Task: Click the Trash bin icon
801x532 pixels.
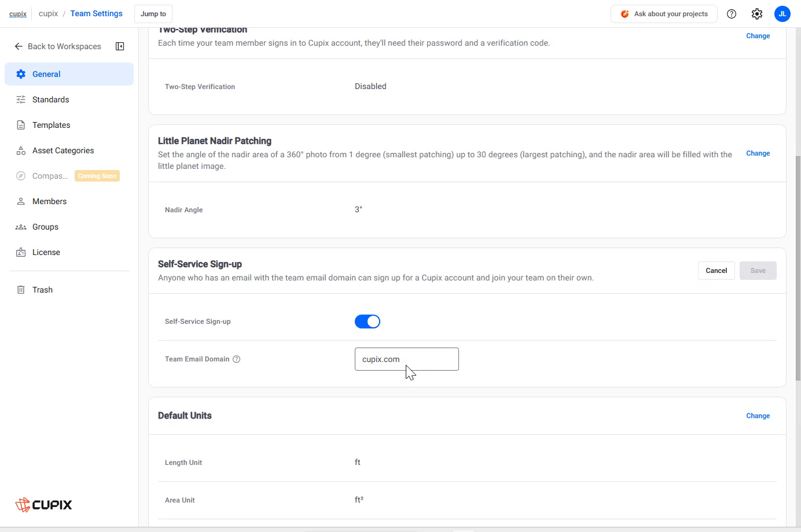Action: click(x=21, y=290)
